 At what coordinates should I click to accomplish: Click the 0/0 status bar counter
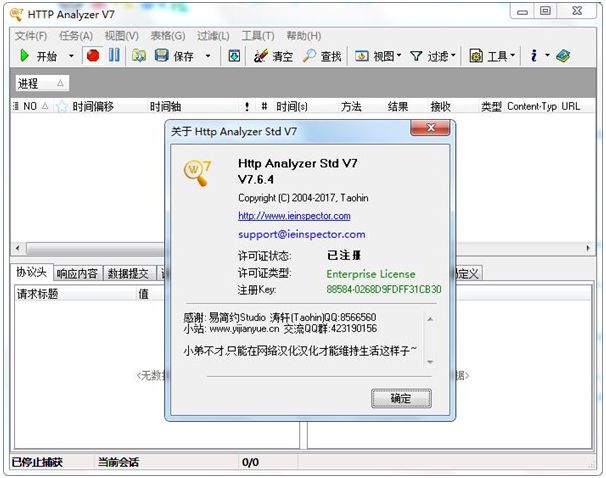[250, 462]
